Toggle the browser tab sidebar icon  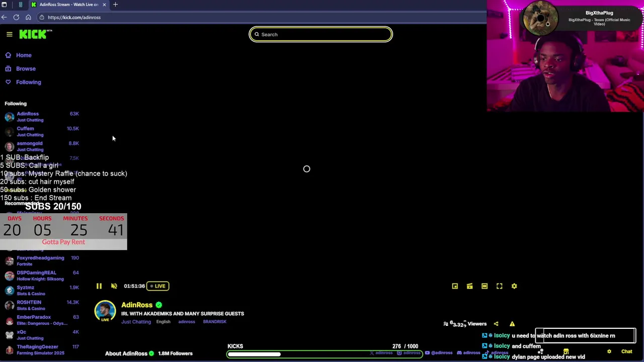[x=4, y=5]
